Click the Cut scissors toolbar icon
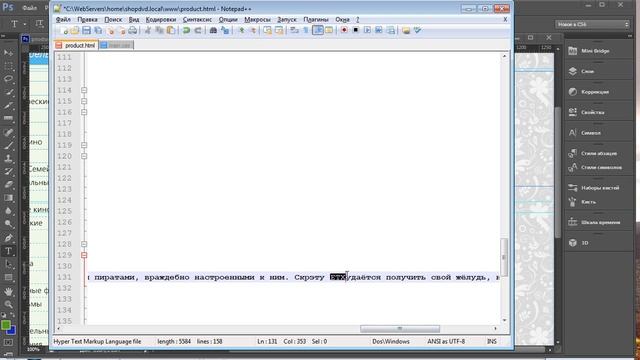This screenshot has height=360, width=640. point(148,30)
